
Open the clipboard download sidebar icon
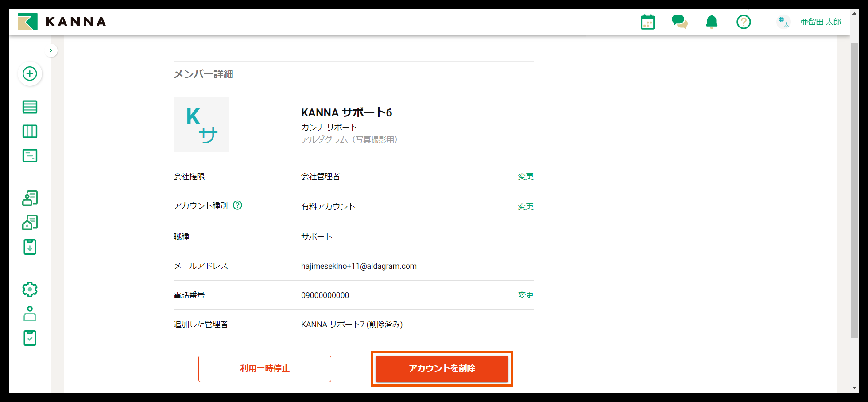tap(30, 247)
